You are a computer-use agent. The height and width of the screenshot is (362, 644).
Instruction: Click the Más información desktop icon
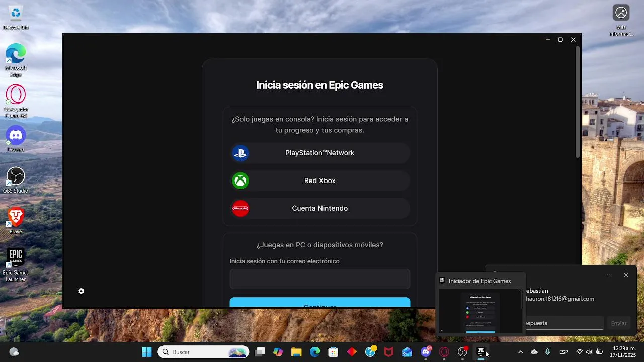tap(621, 21)
